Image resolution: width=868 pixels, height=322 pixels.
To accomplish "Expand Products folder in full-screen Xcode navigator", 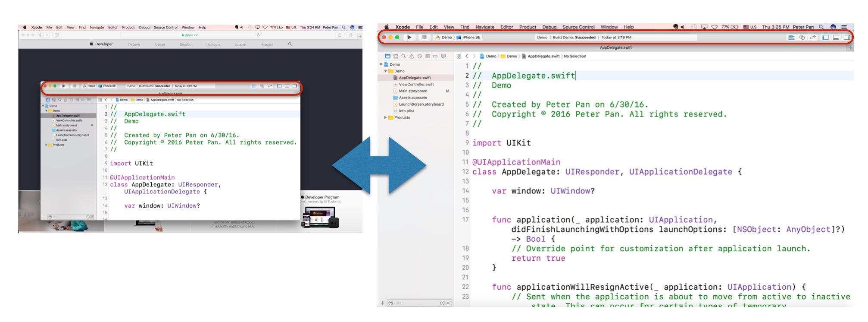I will tap(386, 117).
